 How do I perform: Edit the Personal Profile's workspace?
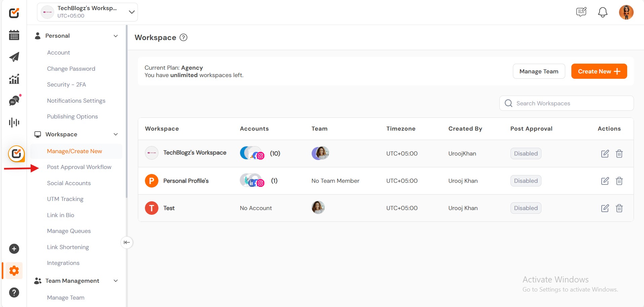click(x=605, y=181)
